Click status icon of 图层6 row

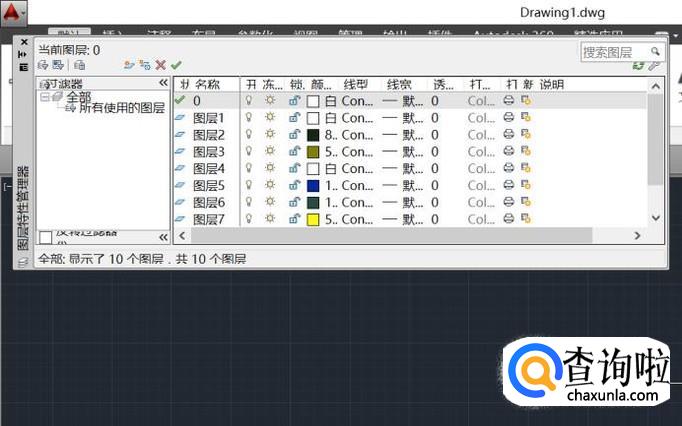point(180,202)
